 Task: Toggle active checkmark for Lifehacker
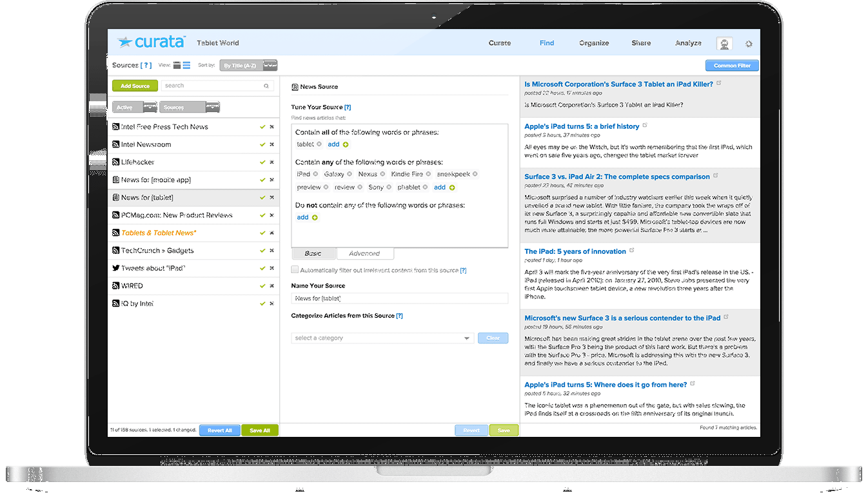tap(262, 162)
